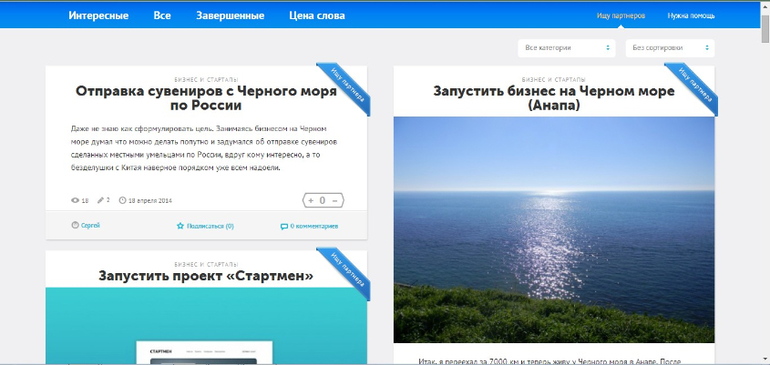The height and width of the screenshot is (365, 770).
Task: Click the eye views icon showing 18
Action: (75, 200)
